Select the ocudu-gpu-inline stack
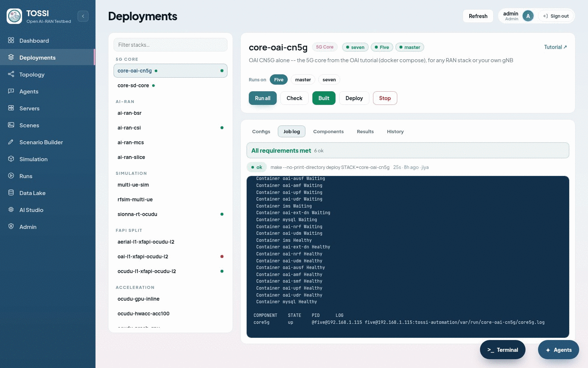 point(171,299)
